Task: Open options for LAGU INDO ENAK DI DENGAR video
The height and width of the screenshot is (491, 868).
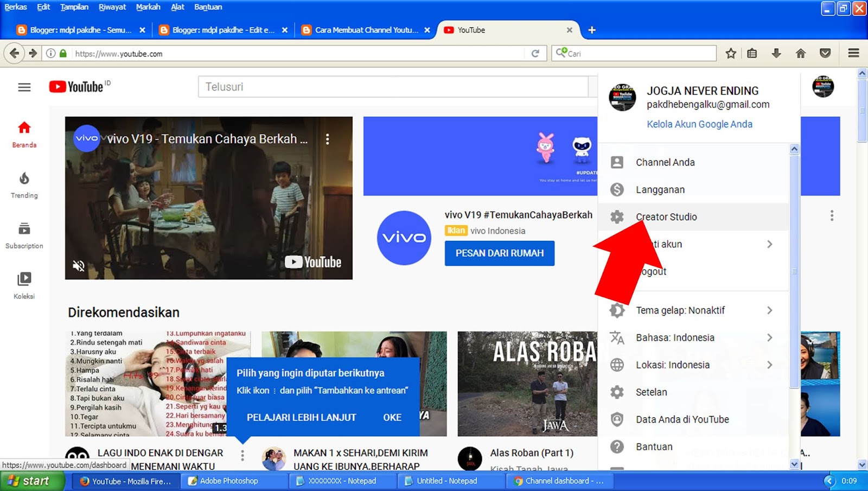Action: [x=242, y=456]
